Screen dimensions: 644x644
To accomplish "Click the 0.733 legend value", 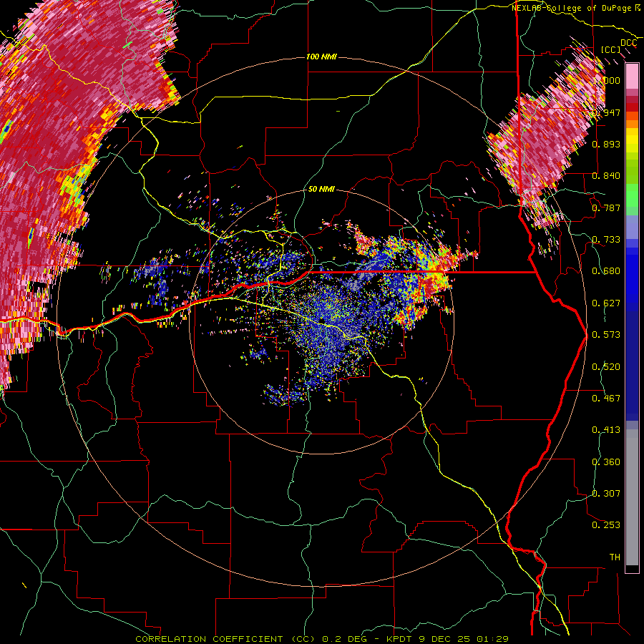I will tap(606, 240).
